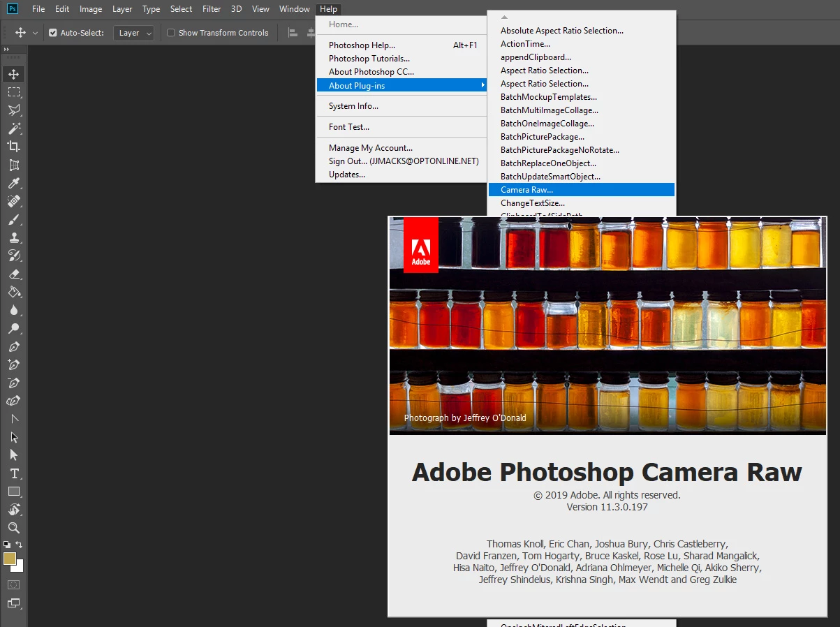This screenshot has height=627, width=840.
Task: Select the Pen tool
Action: [x=14, y=346]
